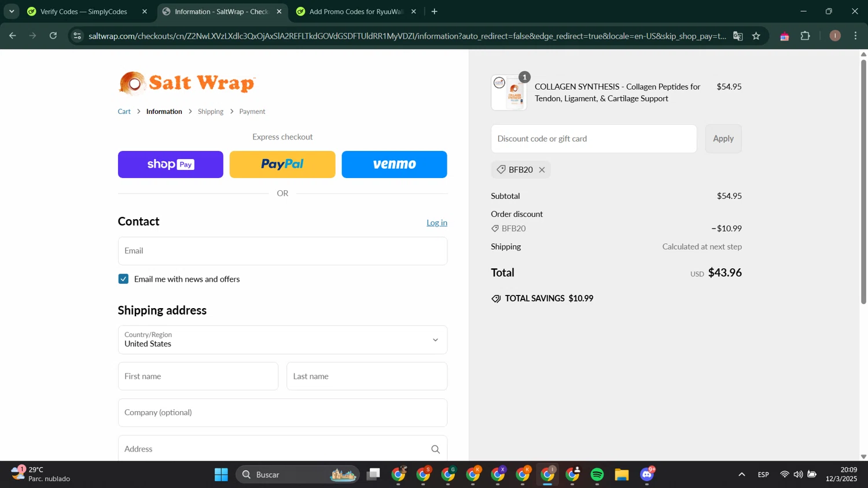Click the Address search magnifier icon

pyautogui.click(x=435, y=449)
